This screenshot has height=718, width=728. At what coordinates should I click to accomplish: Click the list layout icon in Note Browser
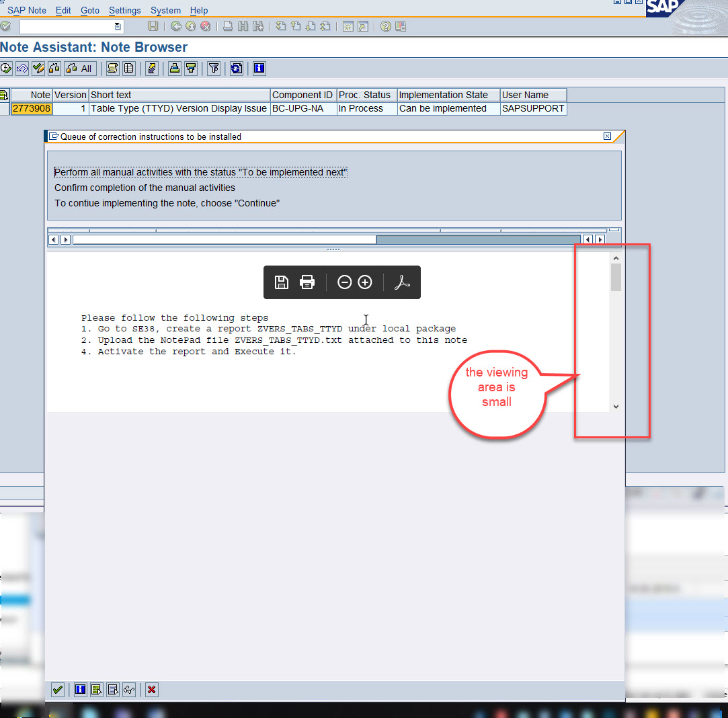pos(128,69)
